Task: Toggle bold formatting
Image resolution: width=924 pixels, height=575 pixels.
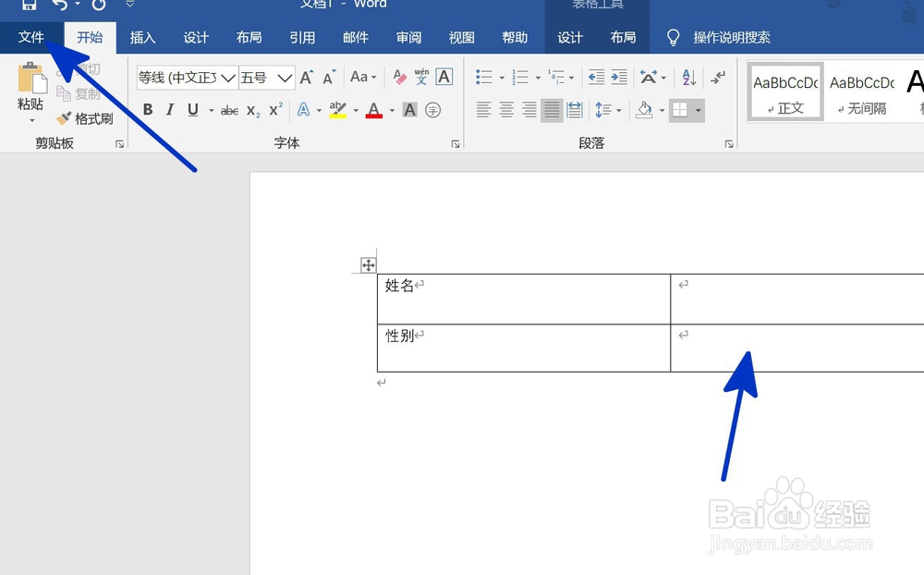Action: click(x=148, y=110)
